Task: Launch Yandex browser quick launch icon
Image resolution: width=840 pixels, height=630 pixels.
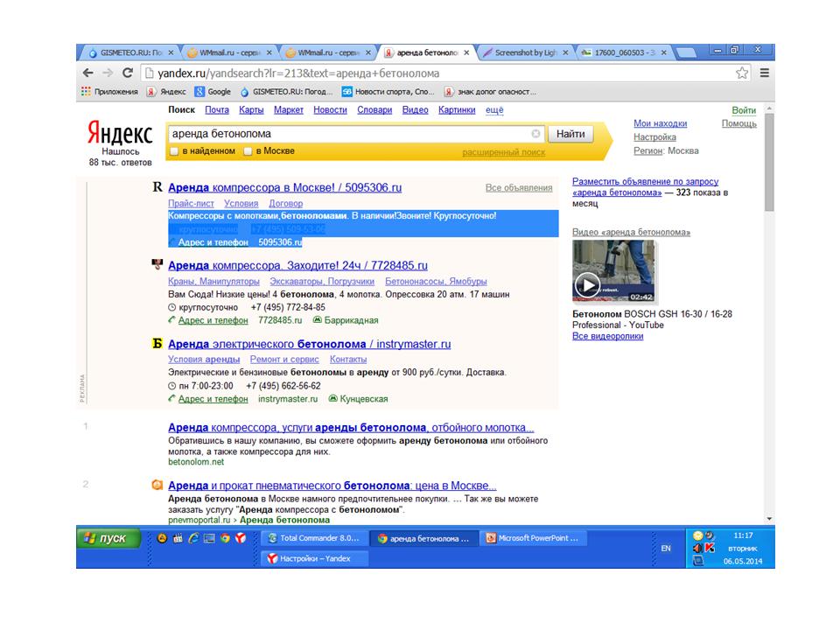Action: click(241, 538)
